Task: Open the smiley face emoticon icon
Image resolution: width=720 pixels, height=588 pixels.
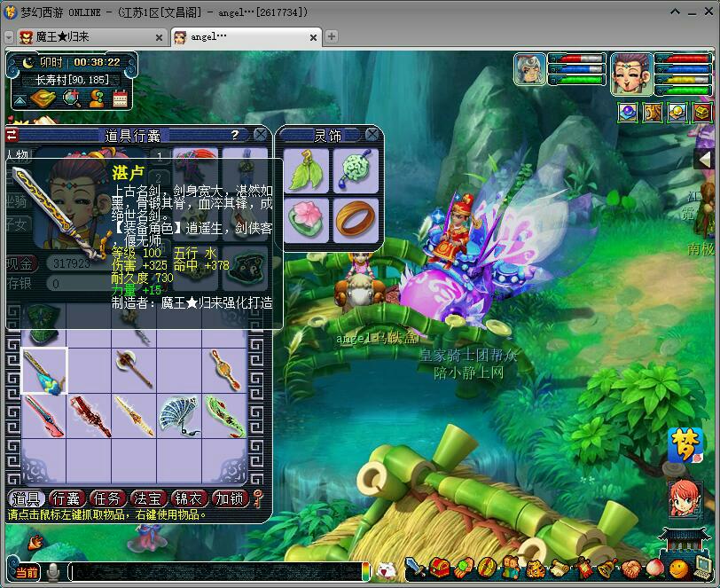Action: (678, 569)
